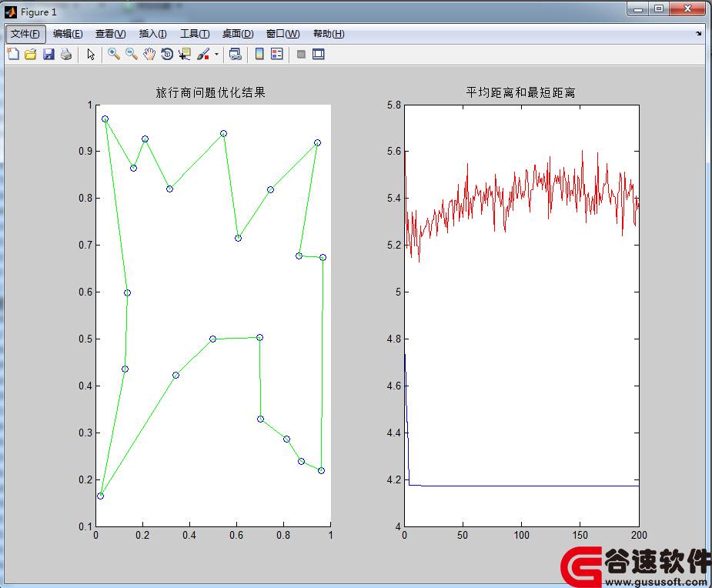
Task: Minimize the Figure 1 window
Action: (x=638, y=9)
